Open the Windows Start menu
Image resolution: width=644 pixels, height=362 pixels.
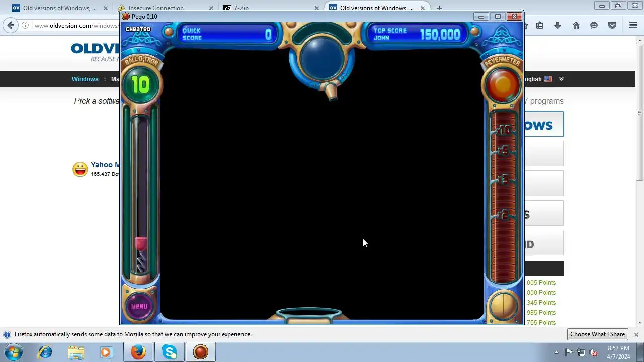pos(14,352)
